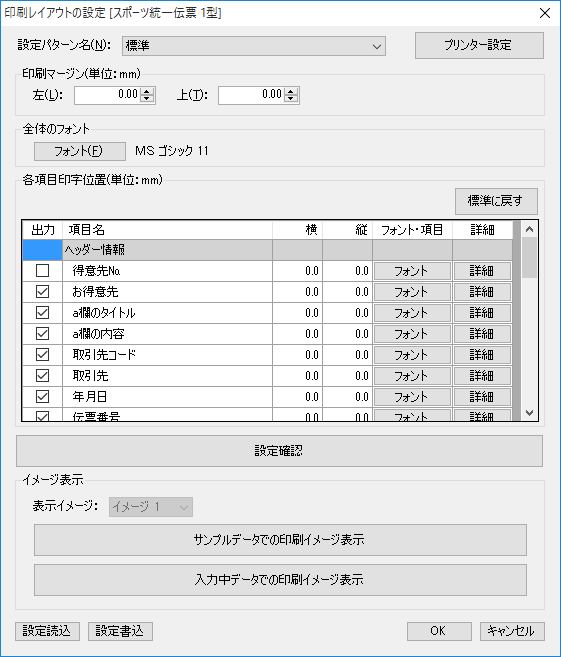561x657 pixels.
Task: Show 入力中データでの印刷イメージ表示
Action: [280, 580]
